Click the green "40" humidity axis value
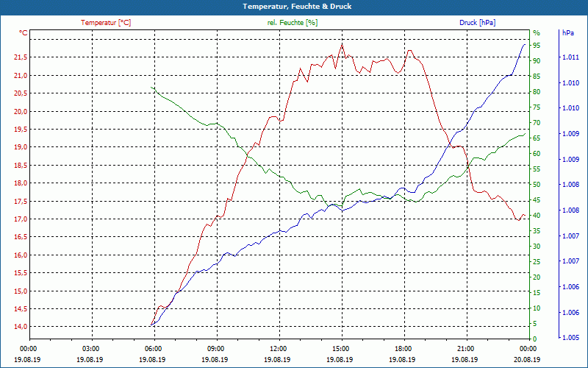Image resolution: width=588 pixels, height=368 pixels. pos(537,216)
